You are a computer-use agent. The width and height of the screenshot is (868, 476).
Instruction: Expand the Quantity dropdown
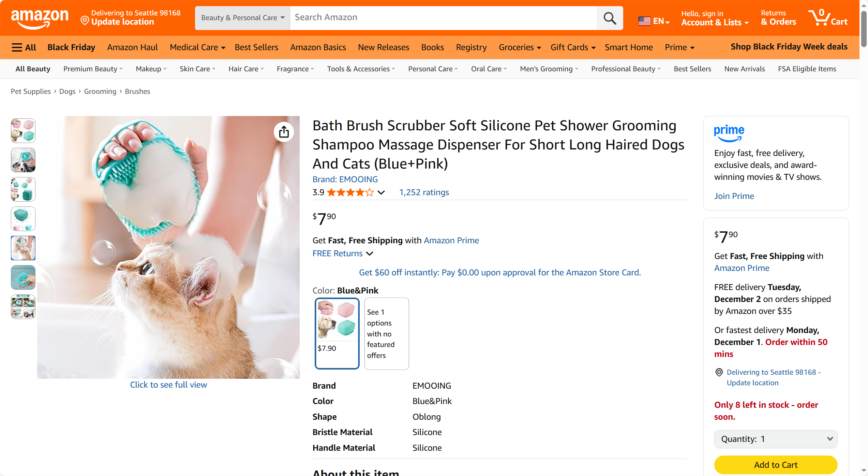pyautogui.click(x=776, y=439)
